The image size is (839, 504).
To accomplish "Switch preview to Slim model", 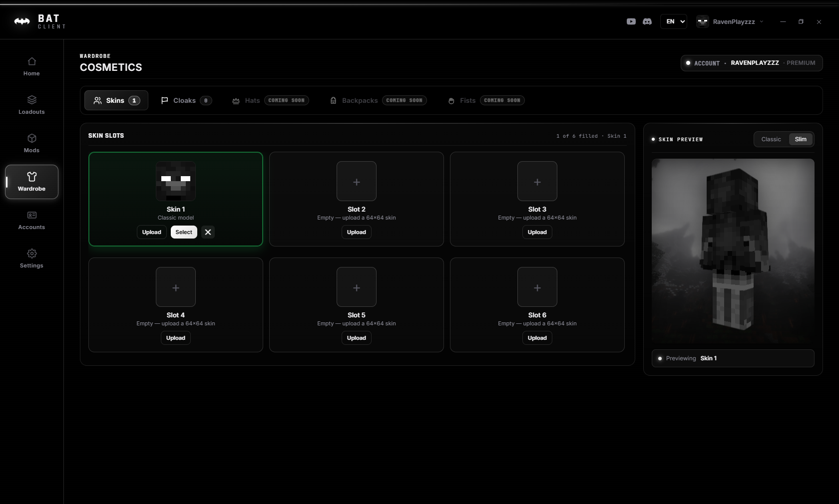I will (x=801, y=139).
